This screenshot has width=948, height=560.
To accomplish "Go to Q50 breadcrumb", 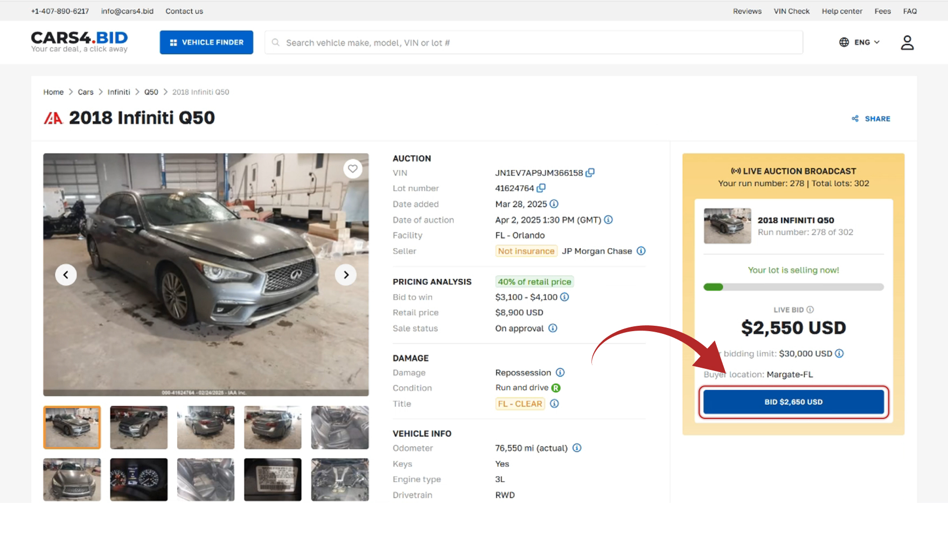I will click(x=151, y=92).
